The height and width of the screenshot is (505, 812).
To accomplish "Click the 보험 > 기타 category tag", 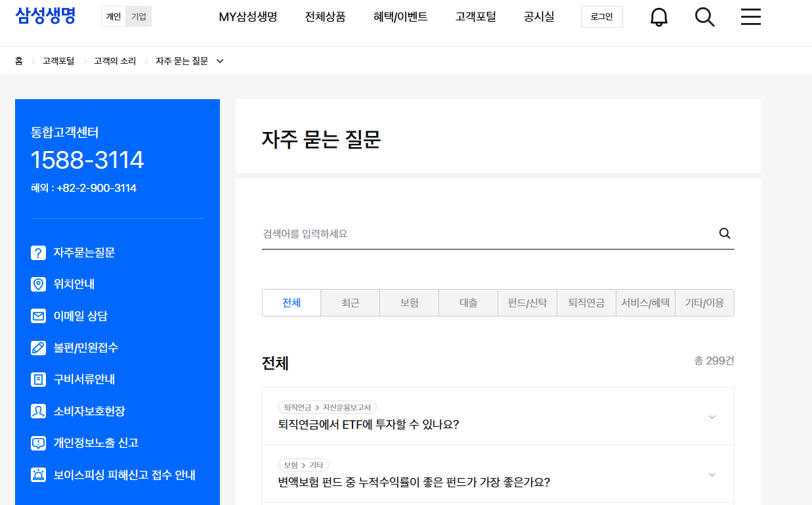I will click(x=303, y=465).
